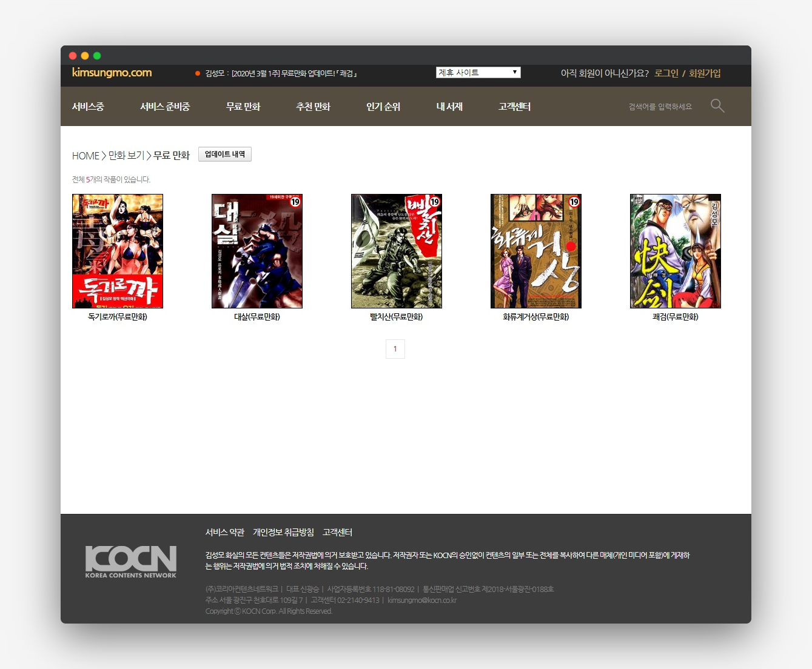The width and height of the screenshot is (812, 669).
Task: Click the kimsungmo.com site logo
Action: pos(112,73)
